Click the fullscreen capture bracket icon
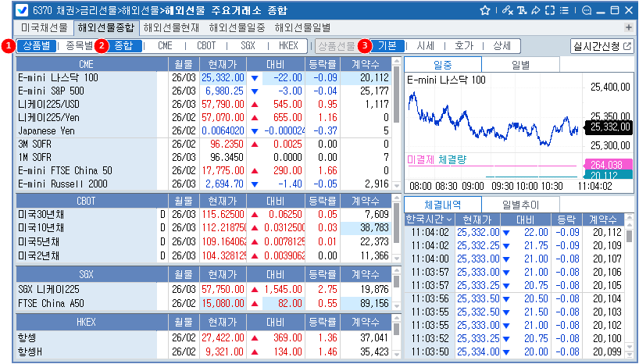 pyautogui.click(x=550, y=11)
